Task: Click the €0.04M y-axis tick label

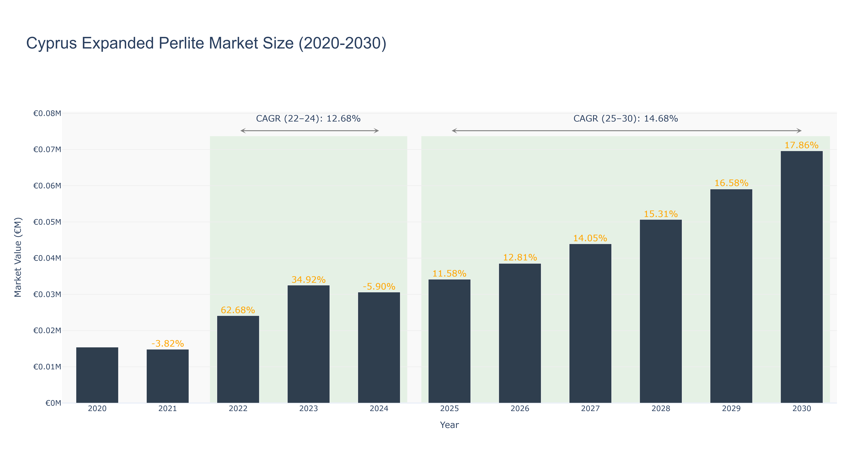Action: [x=47, y=258]
